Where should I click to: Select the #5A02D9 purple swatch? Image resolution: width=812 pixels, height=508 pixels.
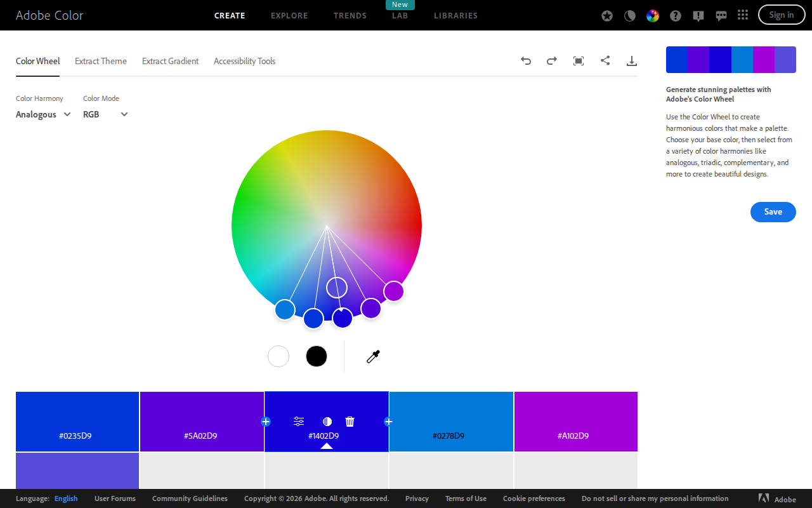point(202,422)
